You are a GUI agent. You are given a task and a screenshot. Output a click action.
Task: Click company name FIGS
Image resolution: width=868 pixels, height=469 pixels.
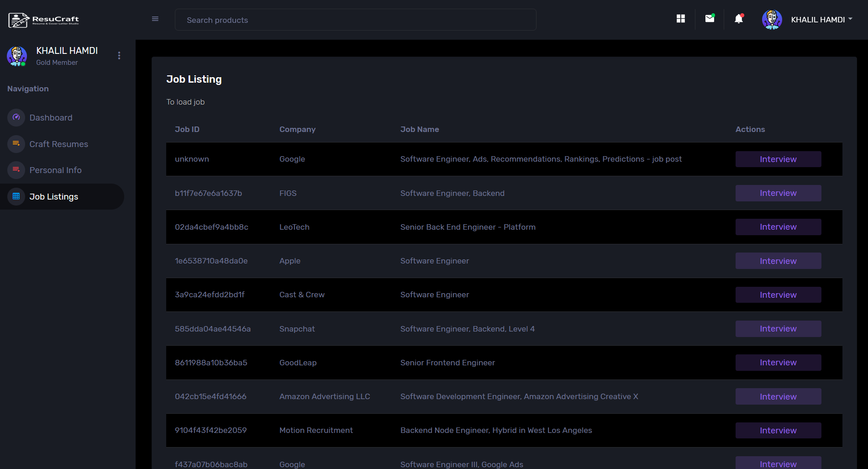coord(288,193)
